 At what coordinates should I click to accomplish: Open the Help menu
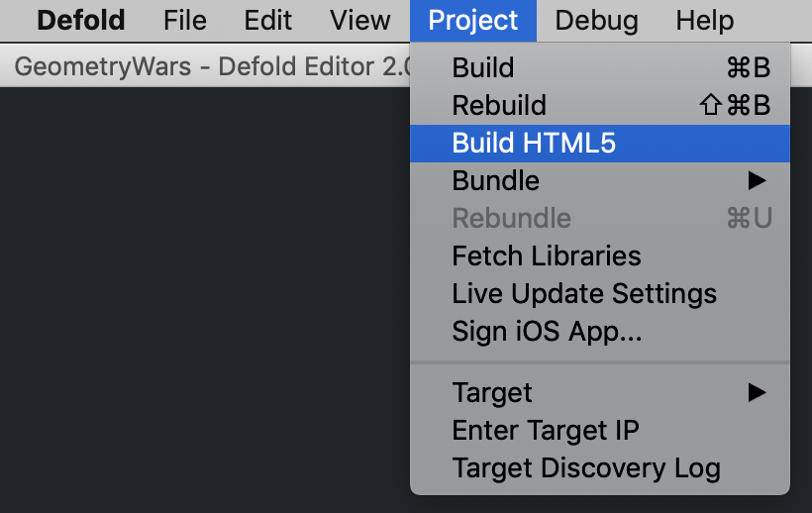click(x=705, y=20)
